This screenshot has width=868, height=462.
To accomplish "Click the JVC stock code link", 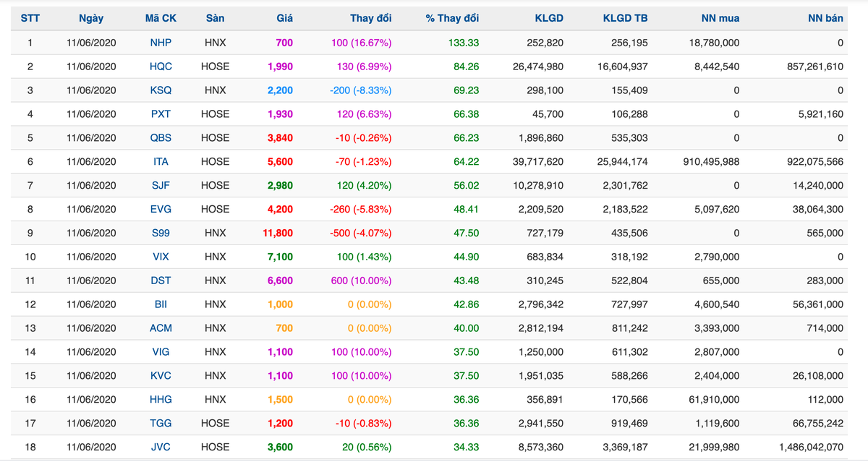I will pos(161,447).
